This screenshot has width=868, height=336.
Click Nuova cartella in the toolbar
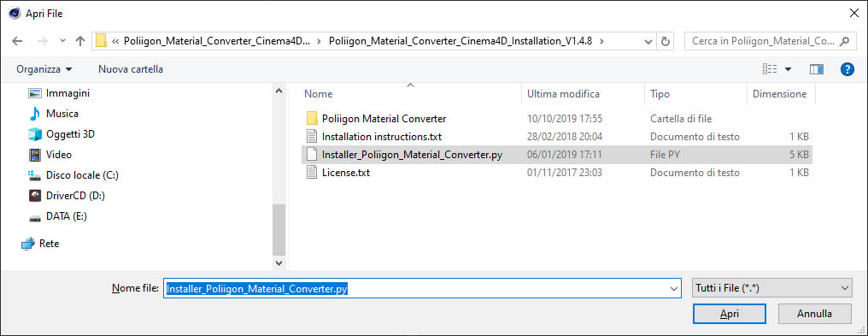pyautogui.click(x=131, y=69)
